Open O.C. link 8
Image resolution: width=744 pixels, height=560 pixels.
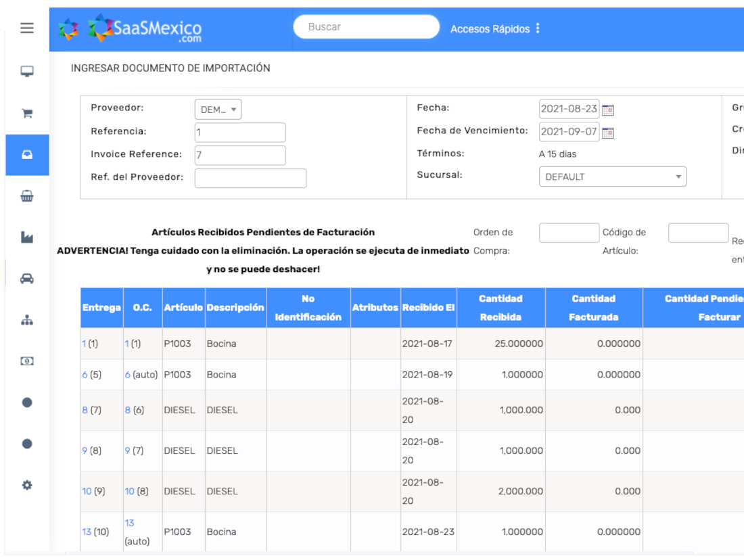click(x=127, y=410)
